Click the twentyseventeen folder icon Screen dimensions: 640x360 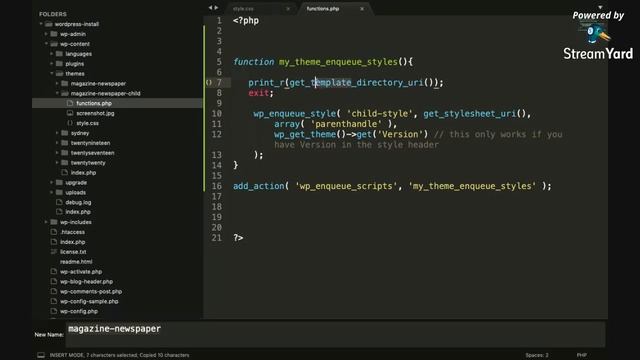click(64, 153)
